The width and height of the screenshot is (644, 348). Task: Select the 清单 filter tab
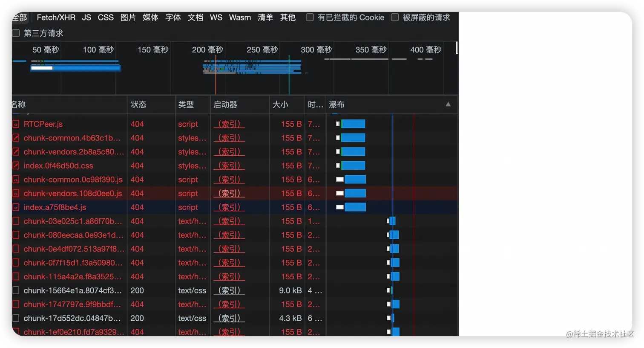[265, 17]
